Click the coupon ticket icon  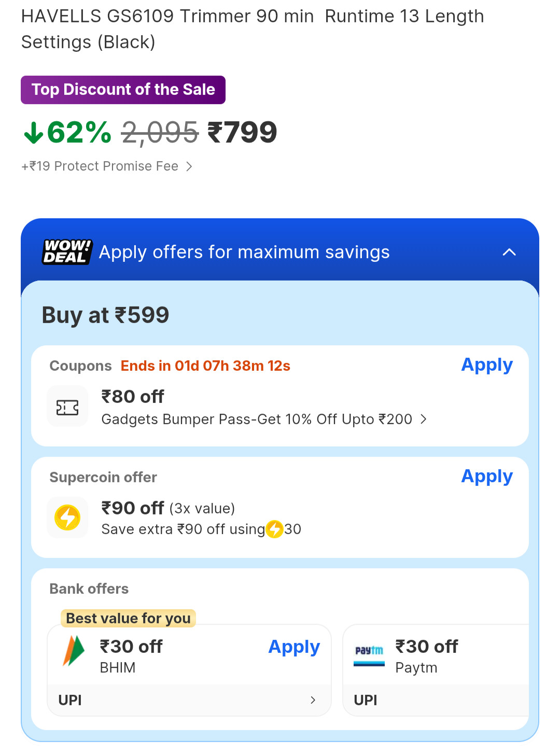tap(67, 407)
